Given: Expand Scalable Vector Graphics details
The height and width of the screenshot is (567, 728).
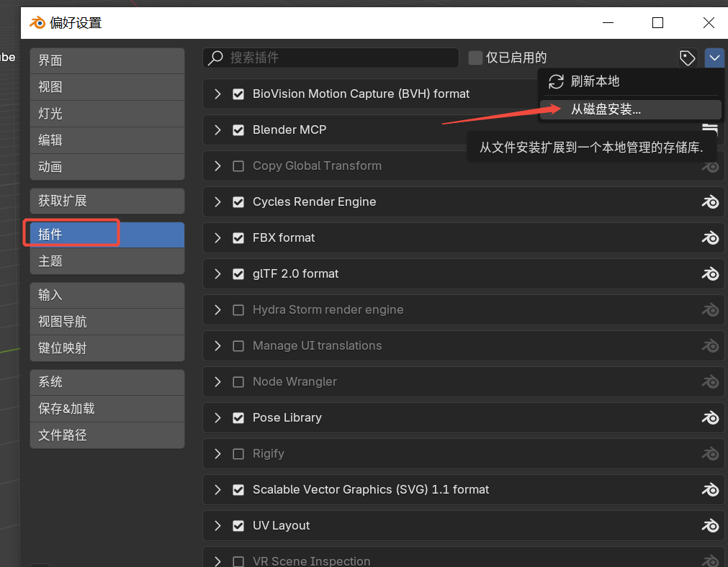Looking at the screenshot, I should [217, 489].
